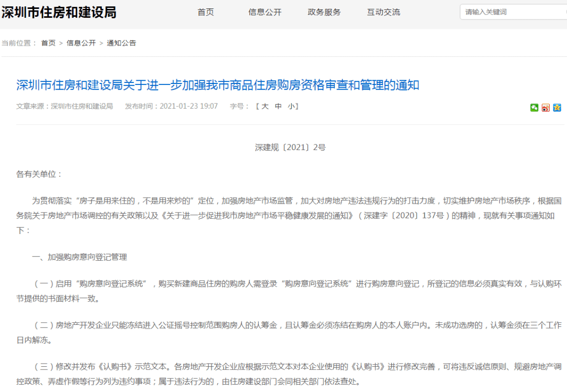Click the publish time 2021-01-23 19:07
Viewport: 567px width, 392px height.
(189, 106)
